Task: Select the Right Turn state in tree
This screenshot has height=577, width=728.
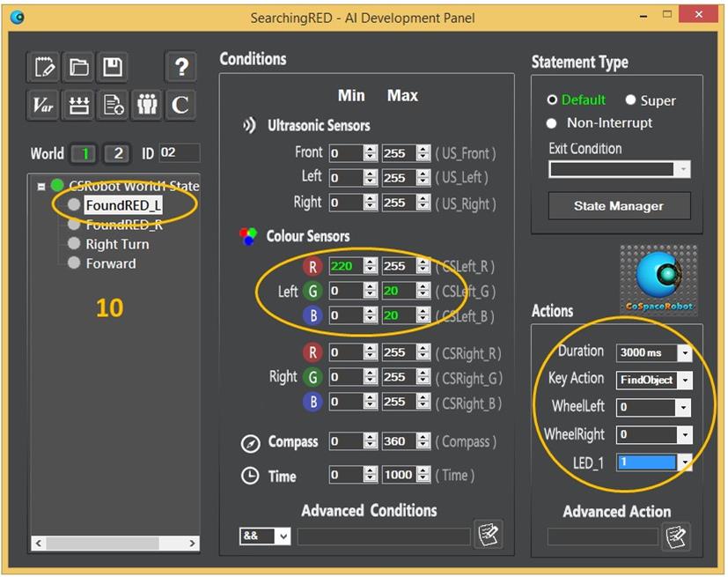Action: click(116, 244)
